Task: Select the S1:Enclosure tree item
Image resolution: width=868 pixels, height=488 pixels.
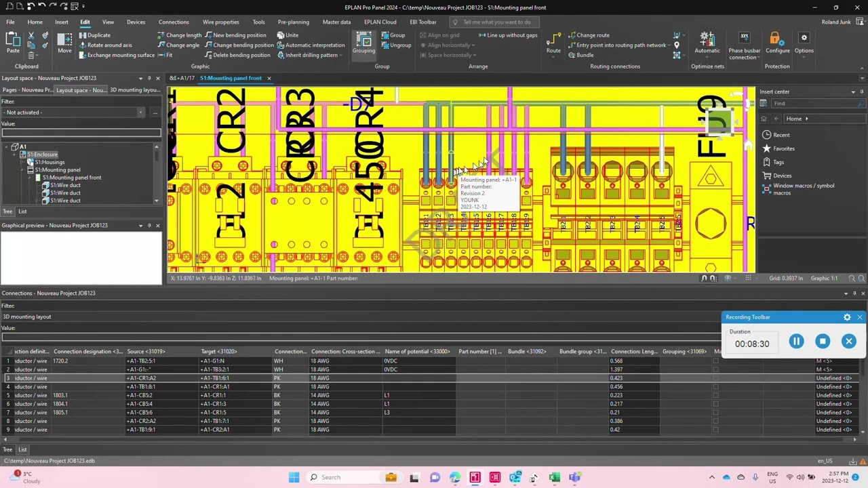Action: click(x=42, y=155)
